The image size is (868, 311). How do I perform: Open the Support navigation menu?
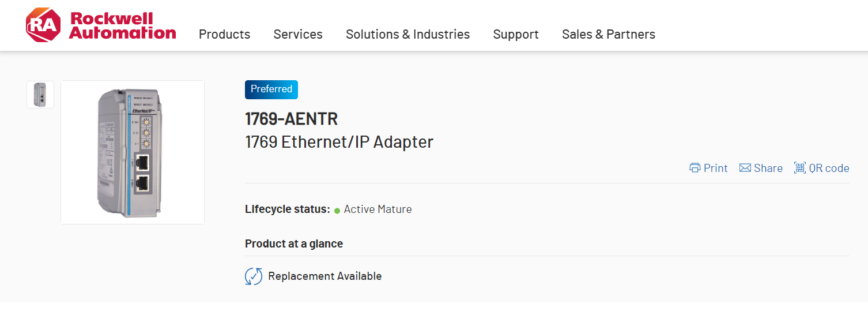(516, 35)
